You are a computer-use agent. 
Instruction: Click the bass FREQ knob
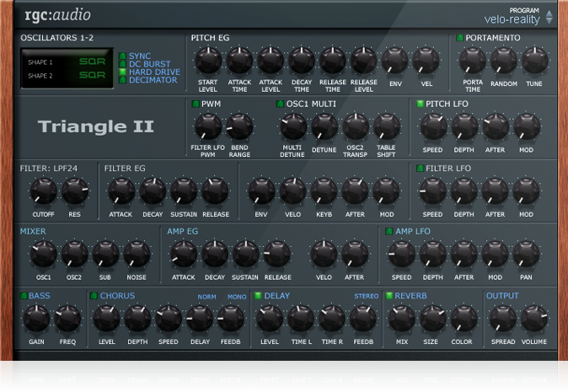67,319
